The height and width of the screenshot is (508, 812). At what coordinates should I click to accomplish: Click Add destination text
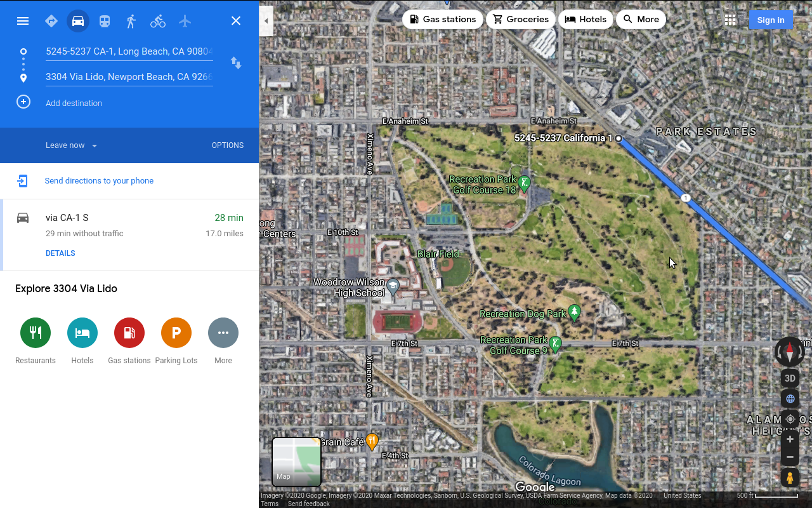pos(74,103)
